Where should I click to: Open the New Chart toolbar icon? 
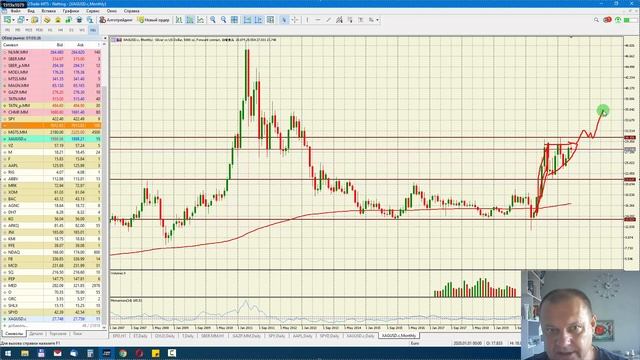click(x=7, y=20)
